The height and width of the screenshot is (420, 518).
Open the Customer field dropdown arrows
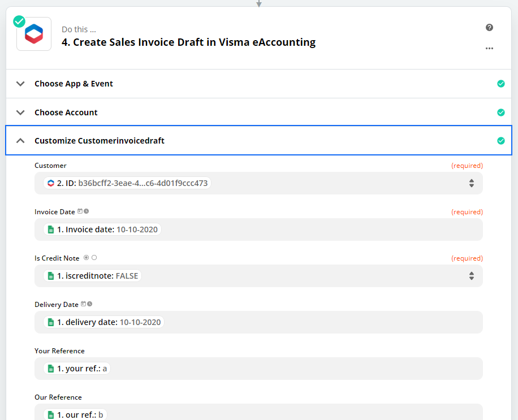coord(472,183)
